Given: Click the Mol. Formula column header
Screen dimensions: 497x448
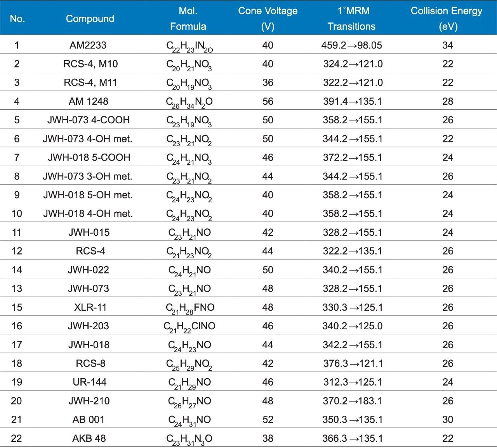Looking at the screenshot, I should [x=188, y=19].
